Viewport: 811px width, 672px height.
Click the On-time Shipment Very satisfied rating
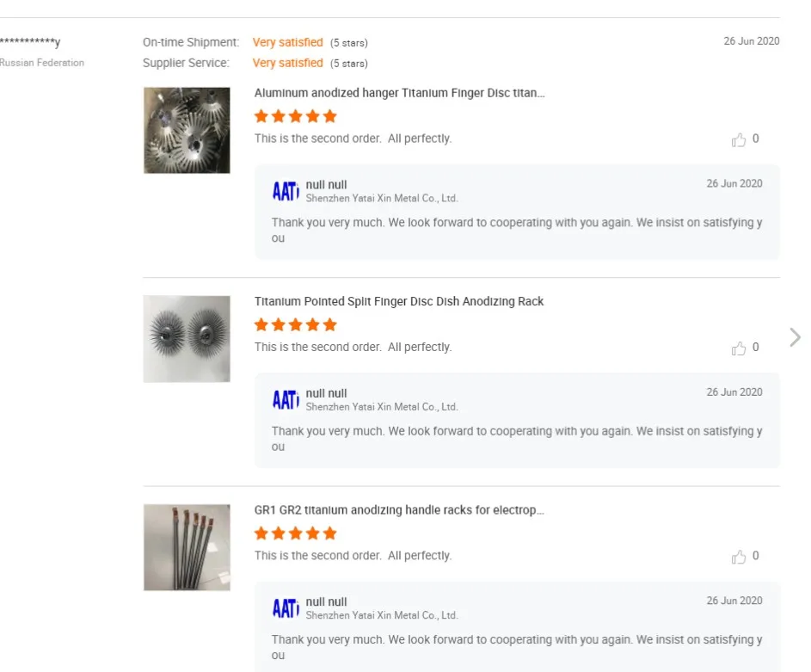(x=287, y=42)
